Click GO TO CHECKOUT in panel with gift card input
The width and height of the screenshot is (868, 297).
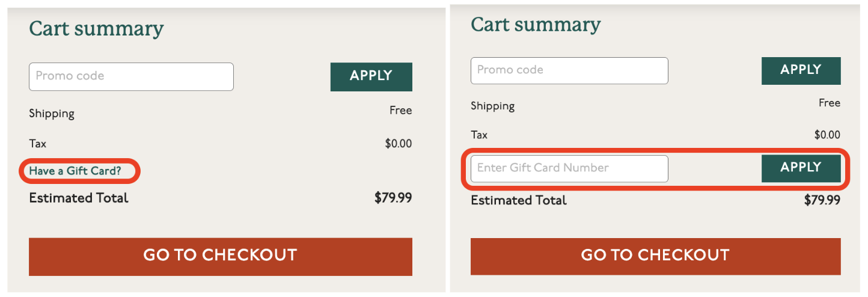point(655,256)
